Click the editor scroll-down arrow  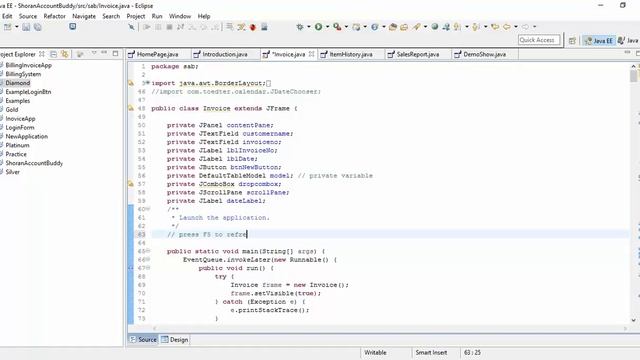(x=633, y=320)
